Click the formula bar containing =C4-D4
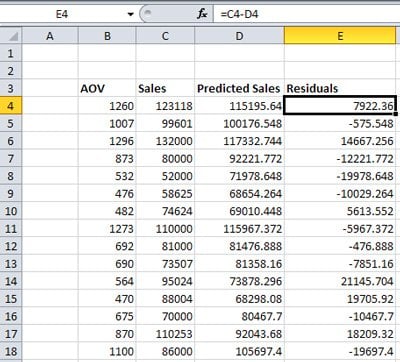This screenshot has width=400, height=362. (x=307, y=14)
